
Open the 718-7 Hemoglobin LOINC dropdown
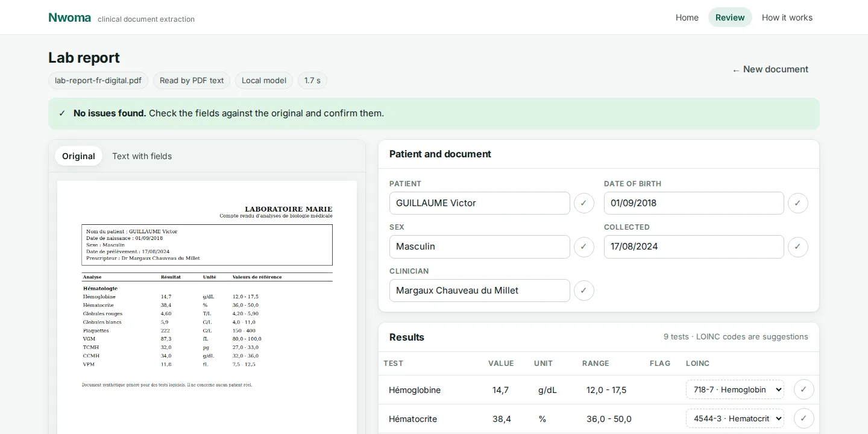point(735,389)
